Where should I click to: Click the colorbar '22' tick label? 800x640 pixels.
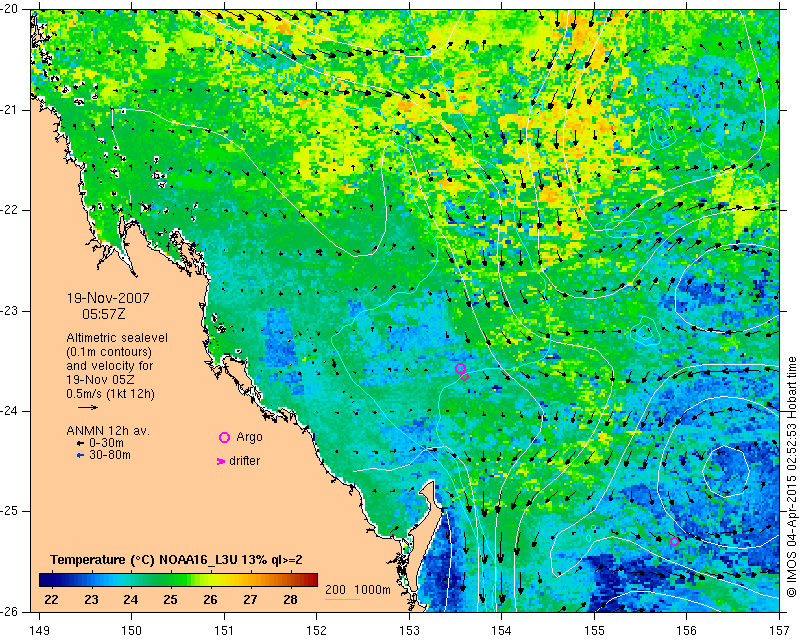point(51,600)
